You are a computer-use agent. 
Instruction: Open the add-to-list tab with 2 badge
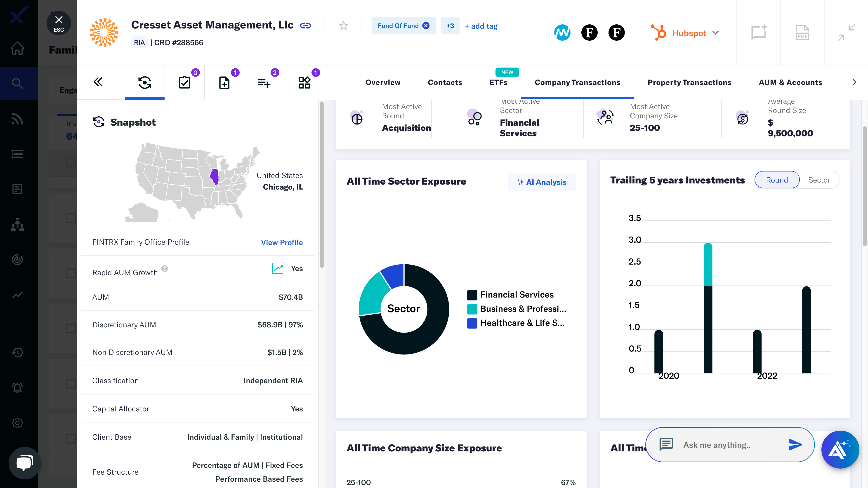264,82
